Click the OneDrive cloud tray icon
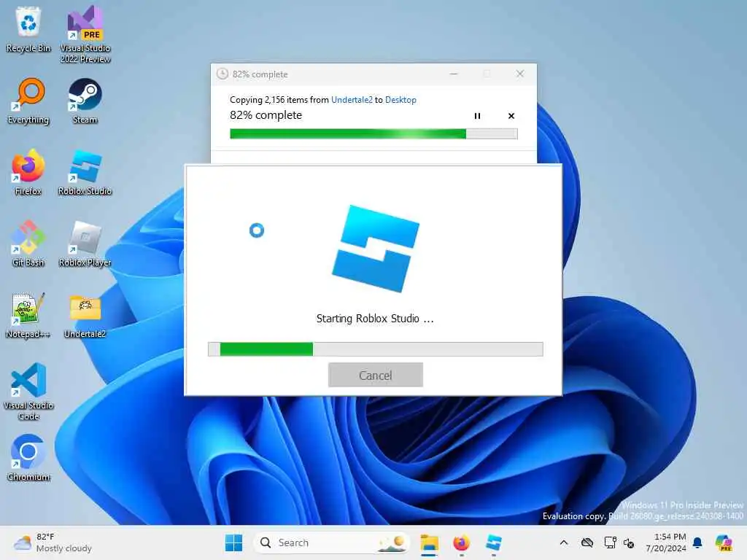747x560 pixels. point(587,542)
